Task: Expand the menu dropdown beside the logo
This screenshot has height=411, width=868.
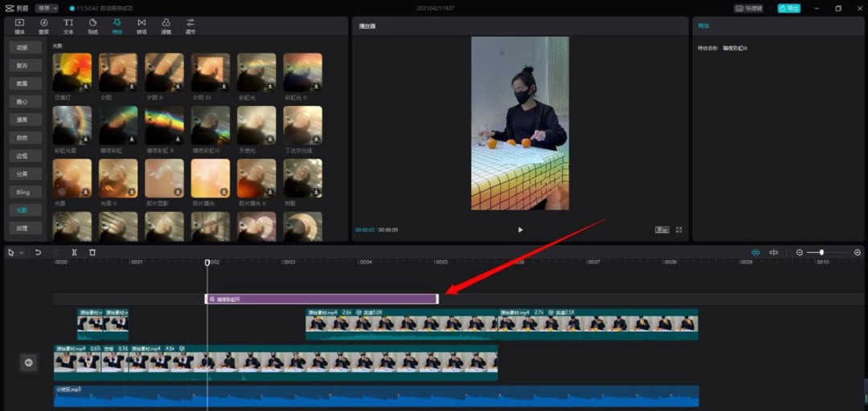Action: coord(47,8)
